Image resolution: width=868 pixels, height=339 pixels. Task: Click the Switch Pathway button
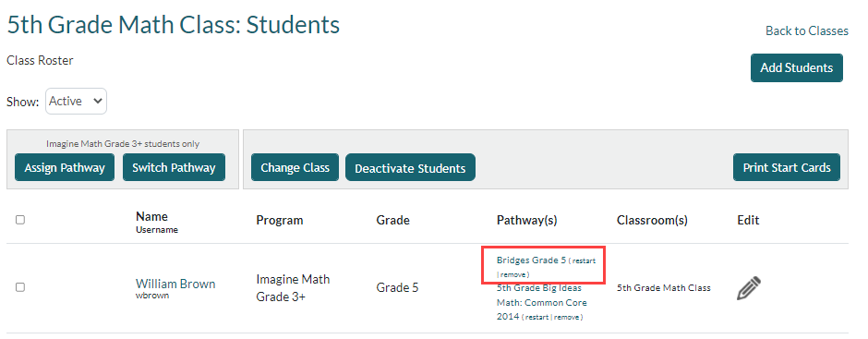click(174, 167)
